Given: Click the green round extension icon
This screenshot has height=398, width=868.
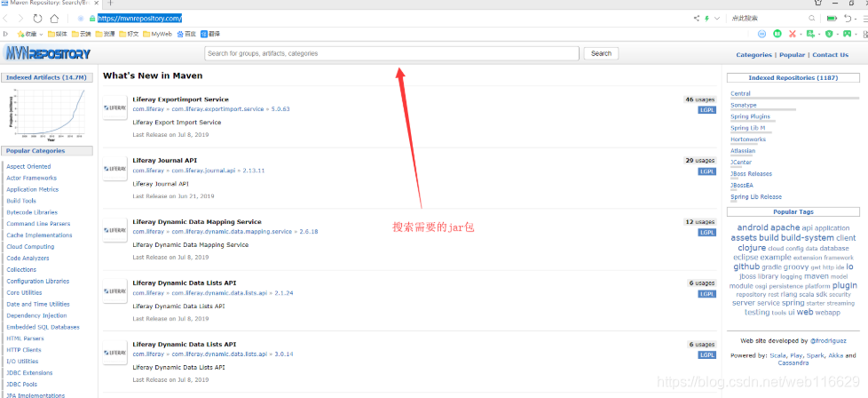Looking at the screenshot, I should (777, 34).
